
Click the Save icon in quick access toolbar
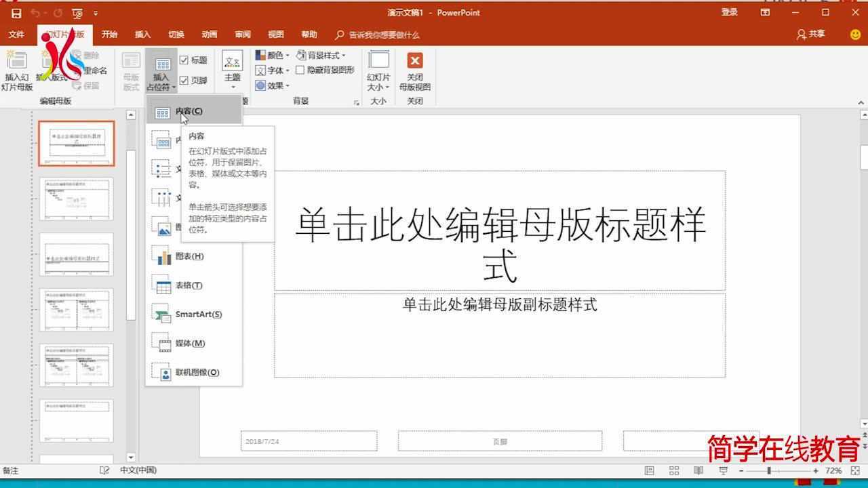(x=16, y=13)
